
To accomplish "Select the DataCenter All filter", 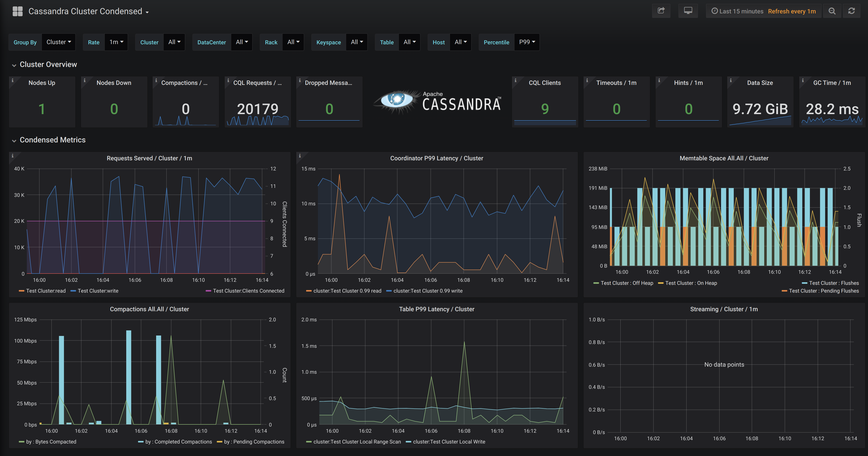I will pos(241,42).
